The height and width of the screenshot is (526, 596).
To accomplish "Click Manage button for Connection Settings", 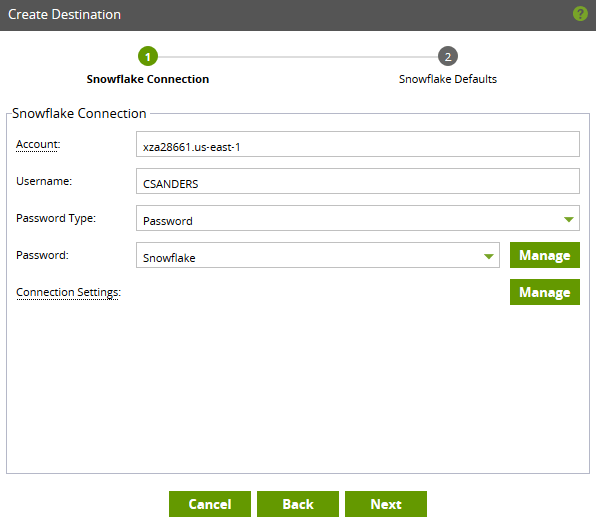I will 545,292.
